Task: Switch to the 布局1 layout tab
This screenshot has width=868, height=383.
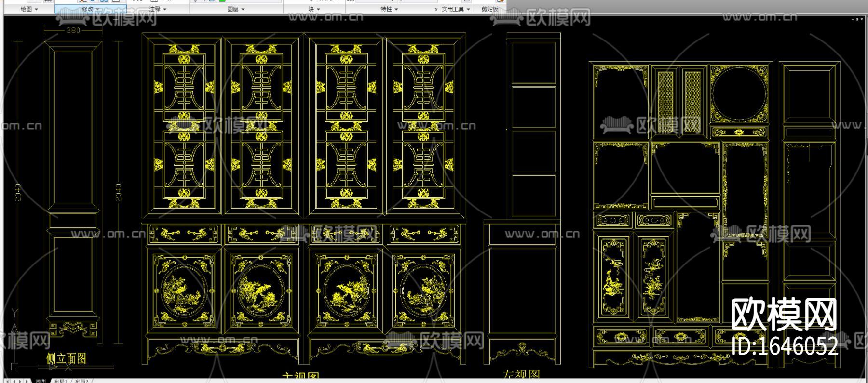Action: coord(61,381)
